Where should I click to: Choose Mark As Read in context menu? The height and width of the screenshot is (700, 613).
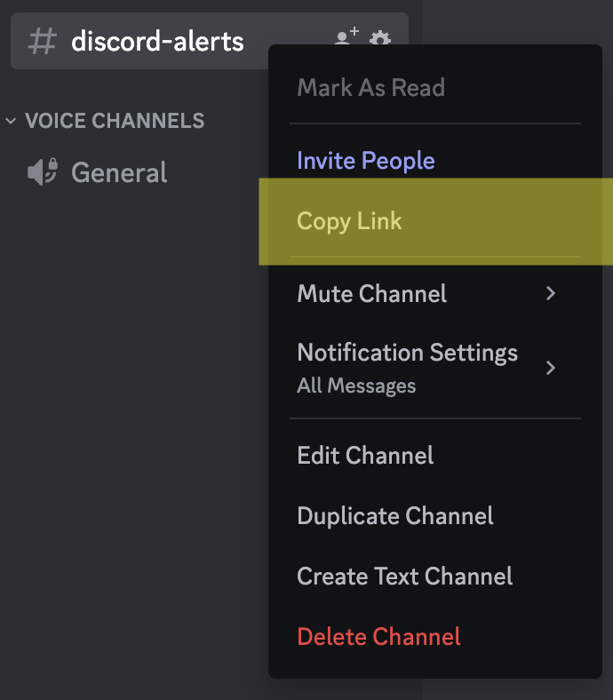pyautogui.click(x=370, y=88)
